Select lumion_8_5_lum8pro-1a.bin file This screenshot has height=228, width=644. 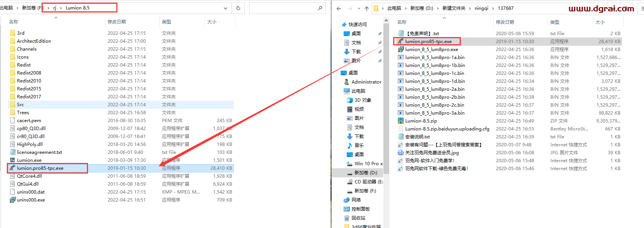435,57
